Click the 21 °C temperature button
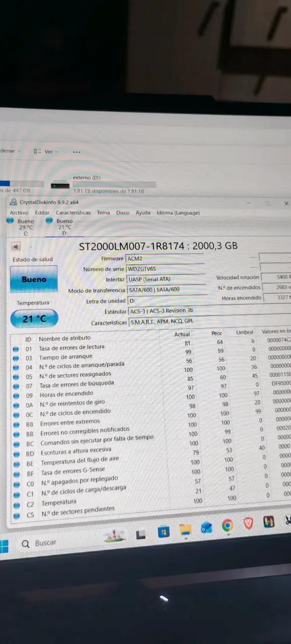291x644 pixels. pos(34,319)
